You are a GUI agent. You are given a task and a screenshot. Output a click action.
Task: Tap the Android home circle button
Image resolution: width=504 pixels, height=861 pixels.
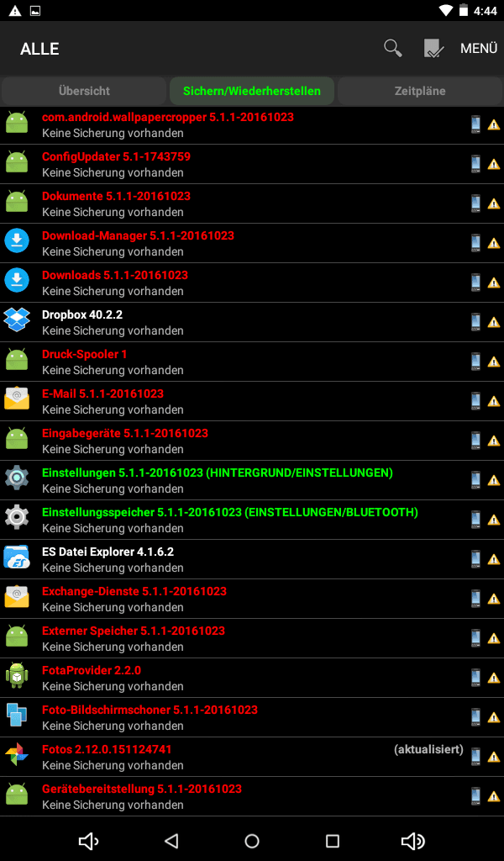point(252,841)
